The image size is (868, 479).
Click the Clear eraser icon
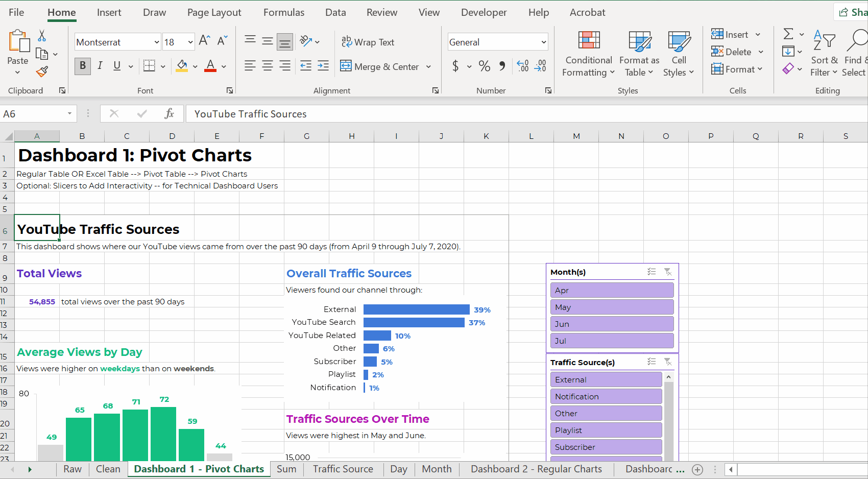tap(788, 68)
